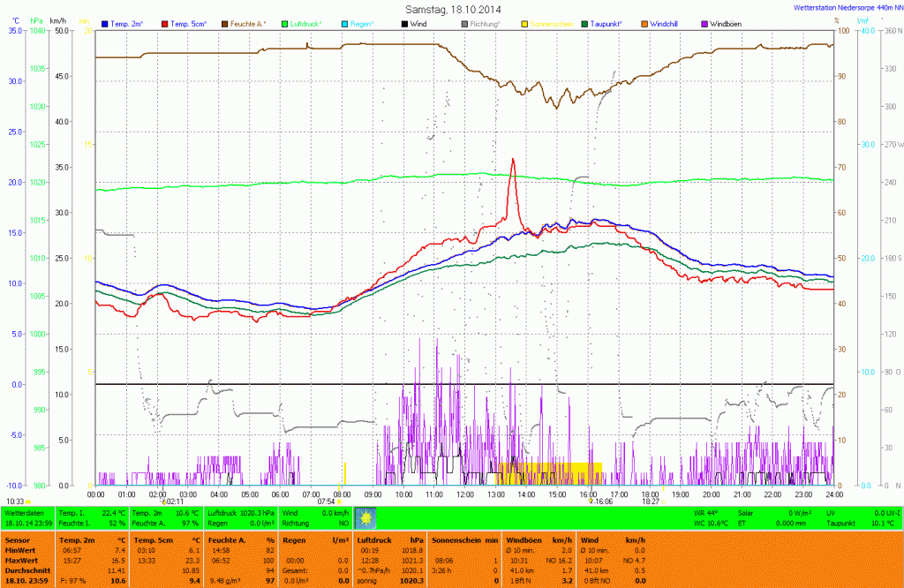
Task: Click the Richtung legend label
Action: [x=485, y=23]
